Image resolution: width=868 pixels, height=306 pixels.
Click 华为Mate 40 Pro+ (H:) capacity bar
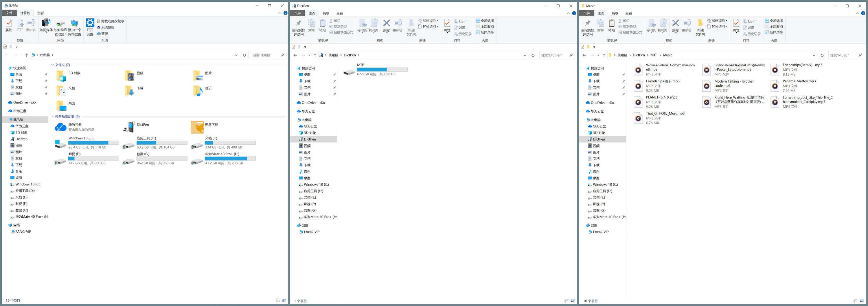230,159
